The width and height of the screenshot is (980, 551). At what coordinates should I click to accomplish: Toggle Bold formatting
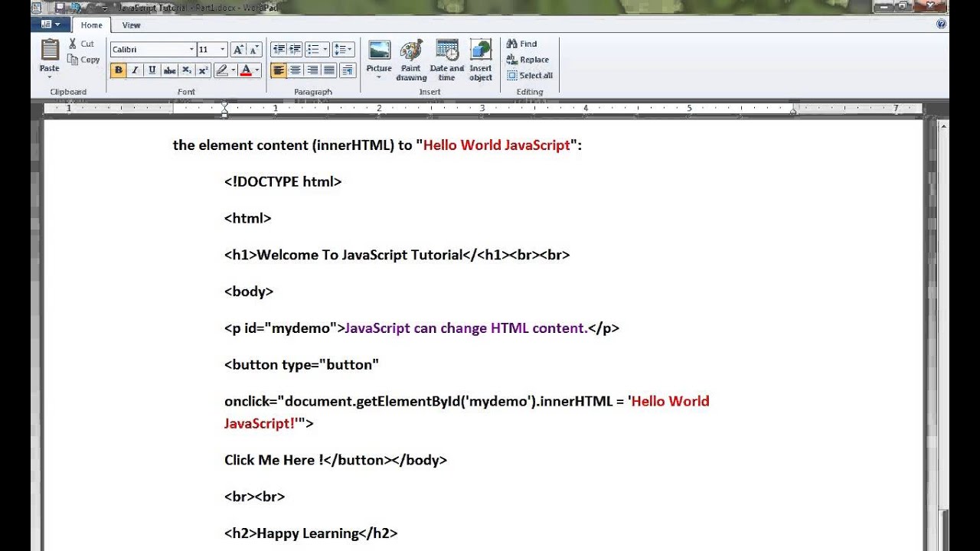click(x=118, y=70)
